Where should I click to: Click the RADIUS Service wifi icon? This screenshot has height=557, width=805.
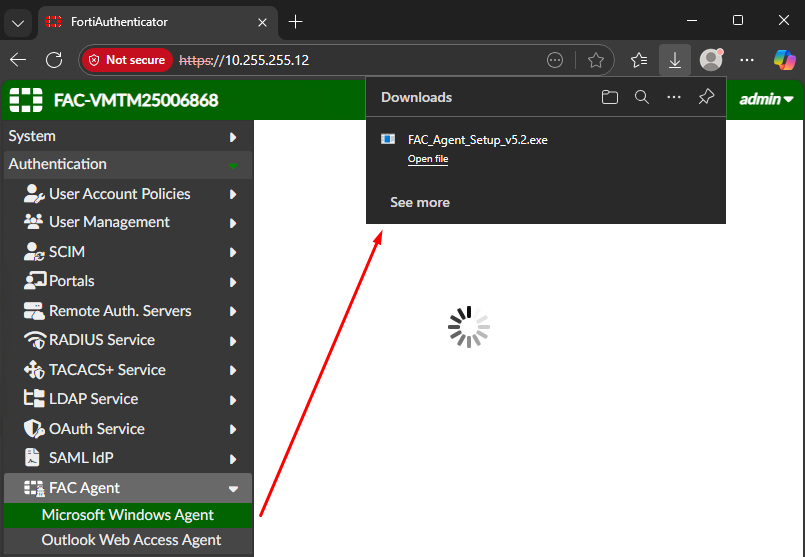35,340
